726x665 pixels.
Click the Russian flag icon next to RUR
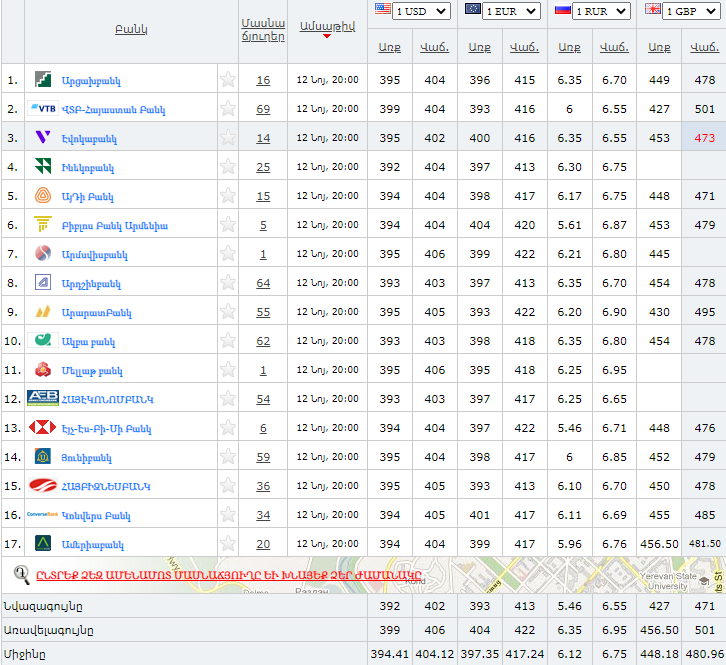[x=563, y=9]
